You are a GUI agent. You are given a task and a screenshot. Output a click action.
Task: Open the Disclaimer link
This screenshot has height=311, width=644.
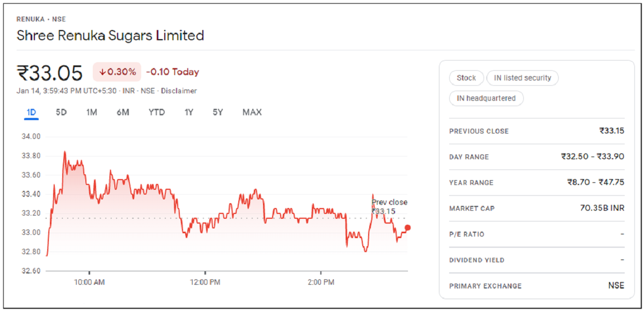(179, 91)
